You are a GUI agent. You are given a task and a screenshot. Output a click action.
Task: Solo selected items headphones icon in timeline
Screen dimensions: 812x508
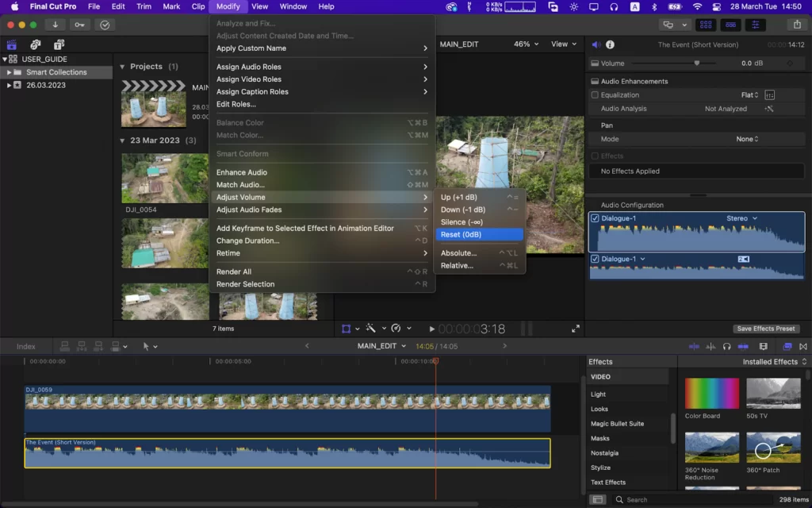coord(726,346)
